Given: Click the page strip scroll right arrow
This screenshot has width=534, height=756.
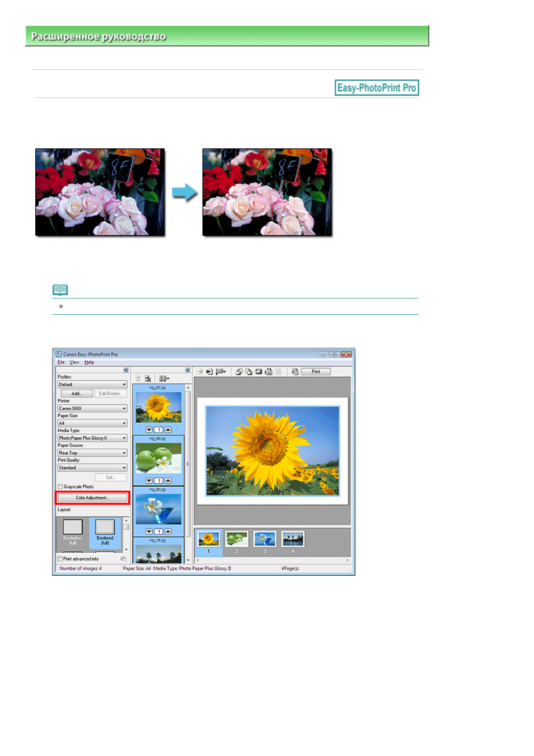Looking at the screenshot, I should click(x=348, y=560).
